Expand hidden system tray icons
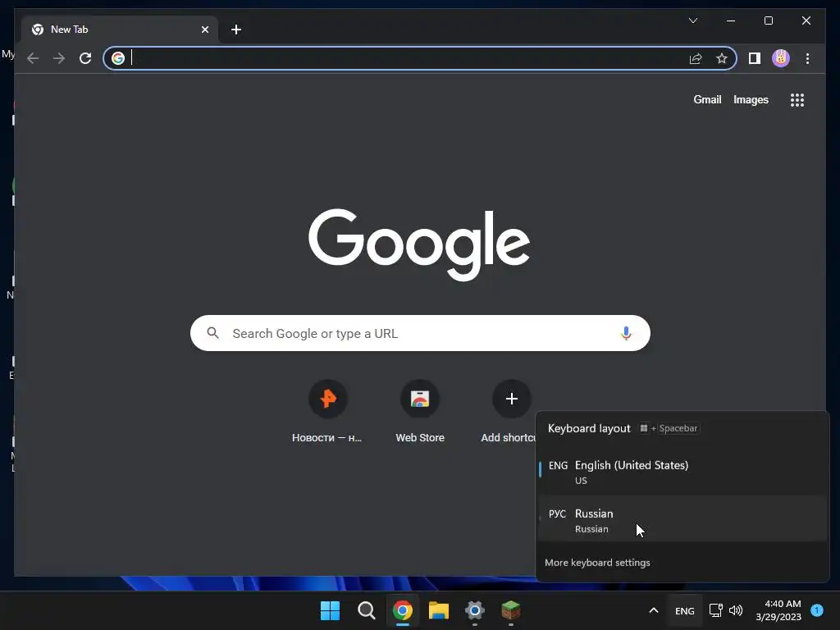 pos(654,610)
